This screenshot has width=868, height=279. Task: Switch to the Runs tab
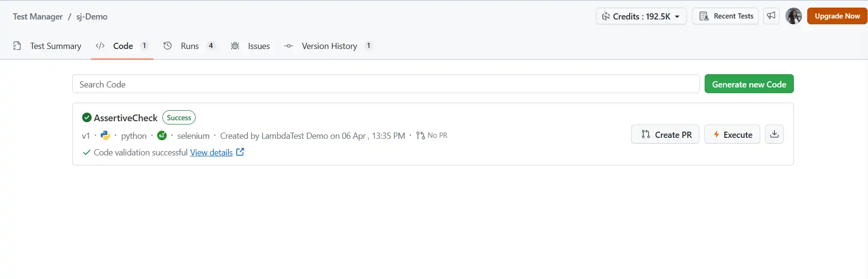189,46
